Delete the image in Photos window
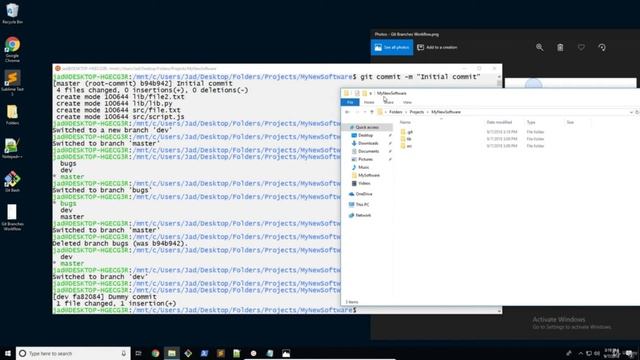640x360 pixels. pos(560,47)
